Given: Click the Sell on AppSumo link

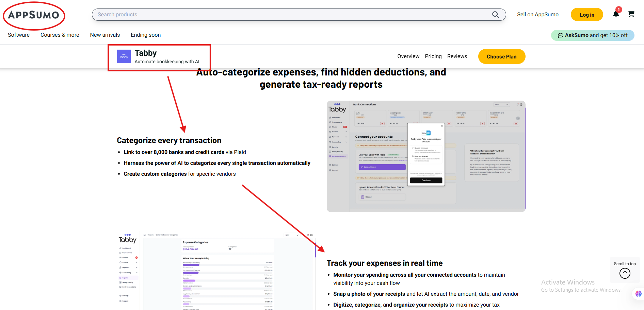Looking at the screenshot, I should click(x=537, y=15).
